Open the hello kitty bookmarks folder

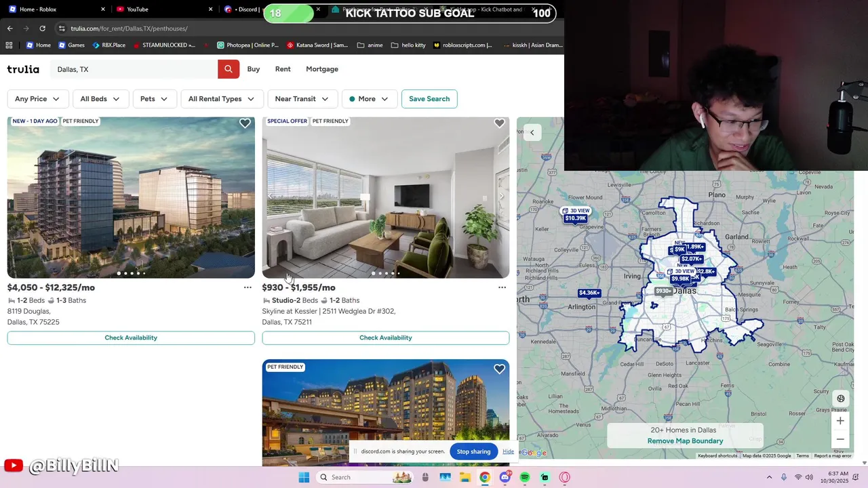point(408,45)
